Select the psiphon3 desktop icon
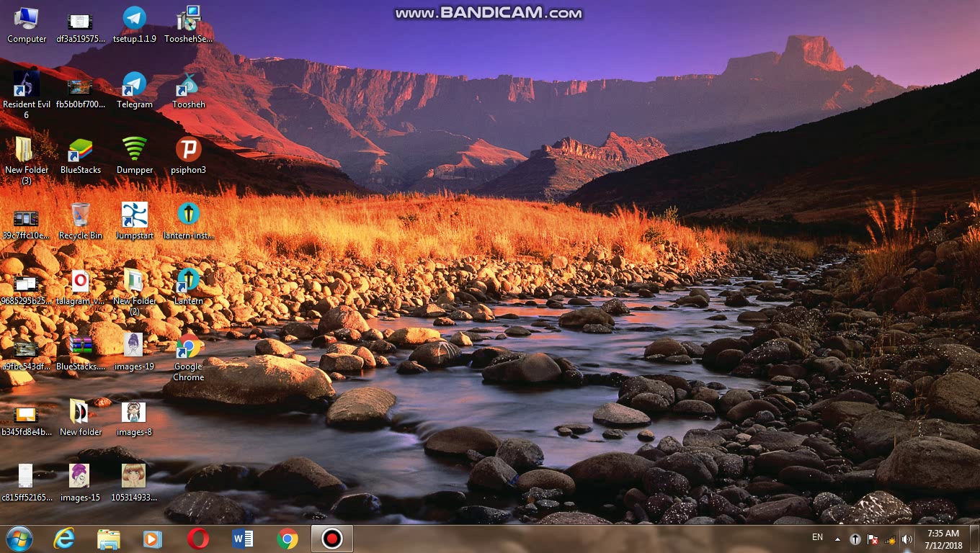Image resolution: width=980 pixels, height=553 pixels. (188, 151)
